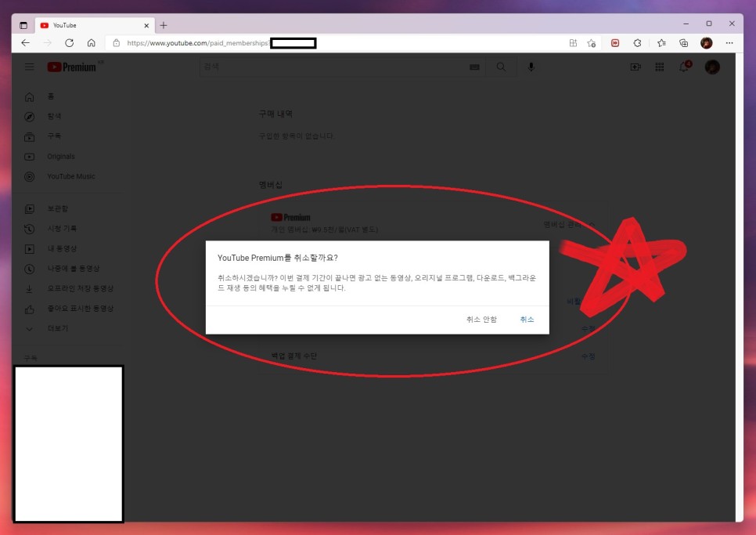Open the YouTube apps grid

click(x=660, y=67)
